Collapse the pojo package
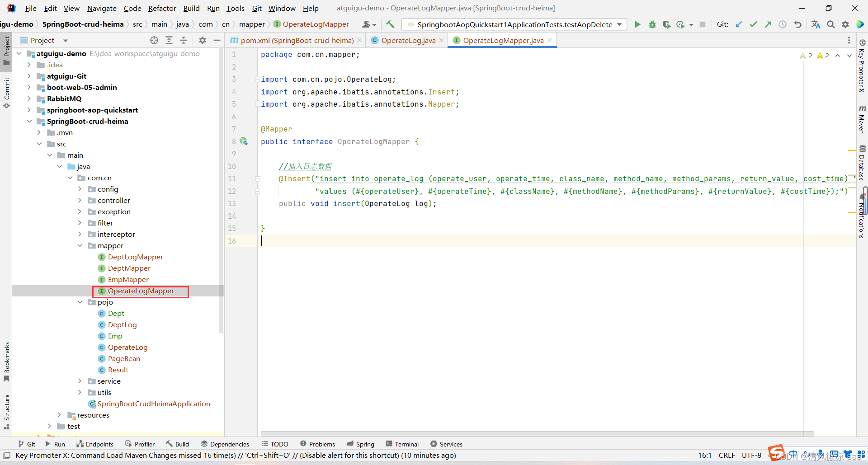This screenshot has height=465, width=868. click(x=80, y=302)
